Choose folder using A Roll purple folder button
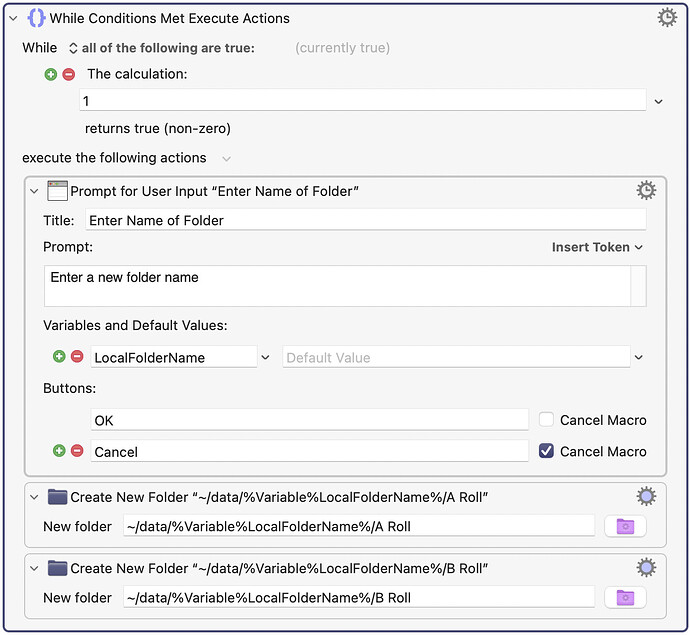This screenshot has width=690, height=635. click(625, 526)
